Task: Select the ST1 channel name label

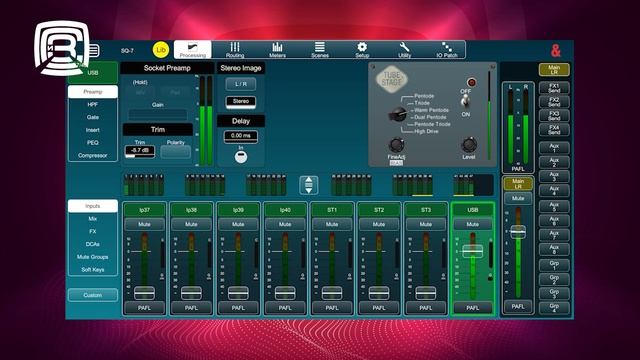Action: point(332,210)
